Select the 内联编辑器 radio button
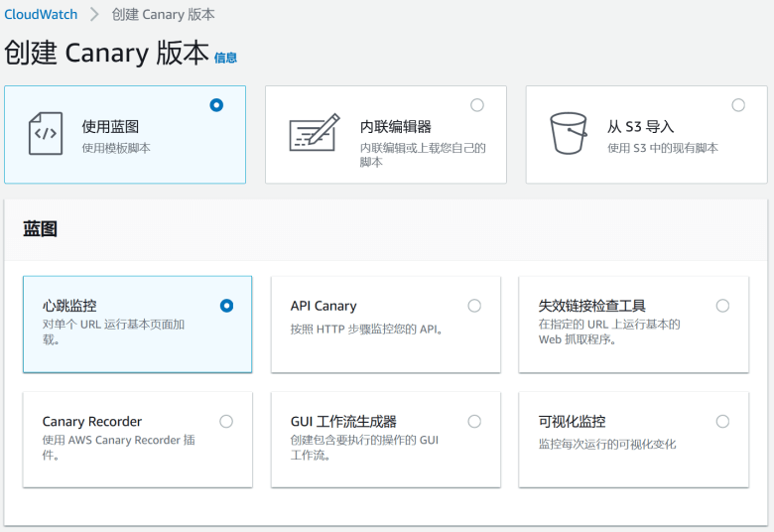This screenshot has height=532, width=774. click(x=477, y=105)
